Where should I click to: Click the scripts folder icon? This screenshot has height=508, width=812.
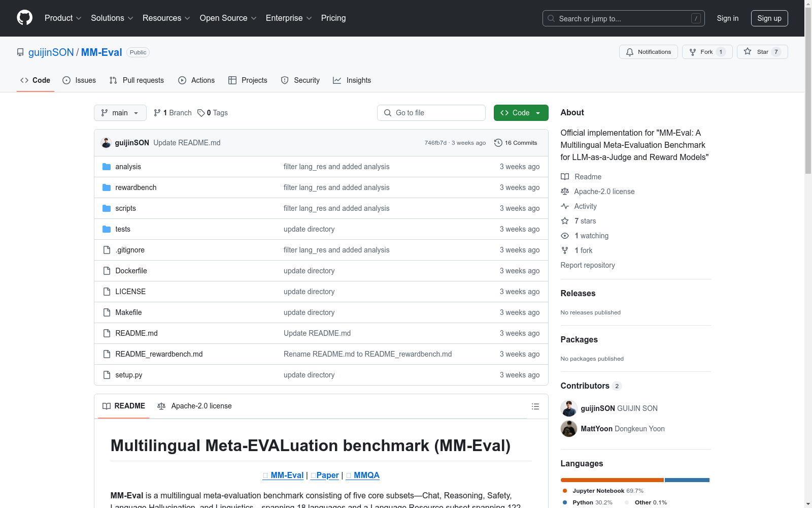click(x=107, y=208)
